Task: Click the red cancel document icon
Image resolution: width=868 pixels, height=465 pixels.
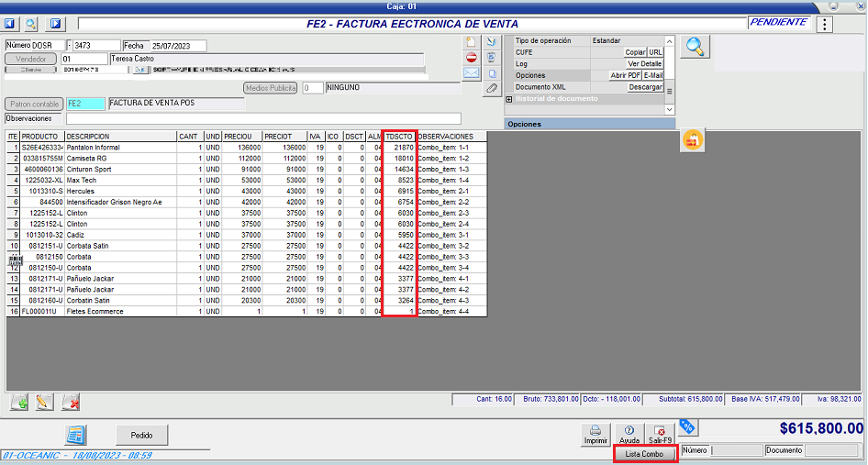Action: click(x=471, y=57)
